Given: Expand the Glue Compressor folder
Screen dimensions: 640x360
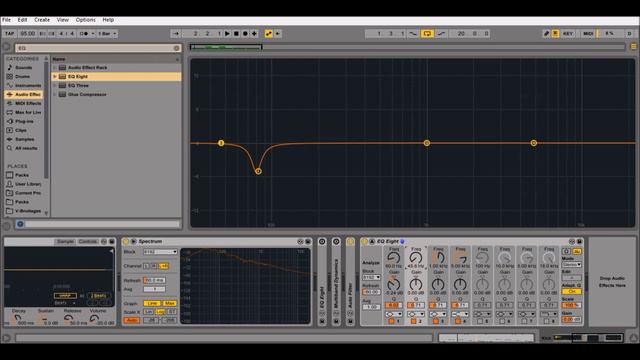Looking at the screenshot, I should pyautogui.click(x=55, y=94).
